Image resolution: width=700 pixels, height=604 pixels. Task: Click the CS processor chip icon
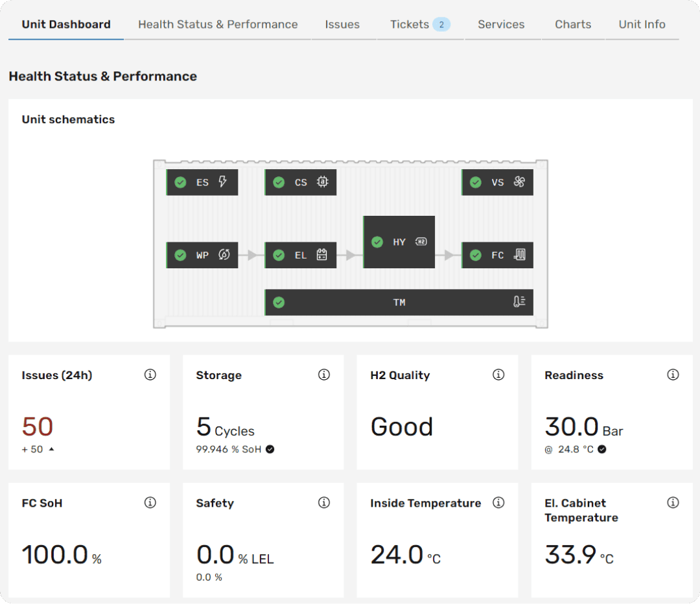point(322,181)
